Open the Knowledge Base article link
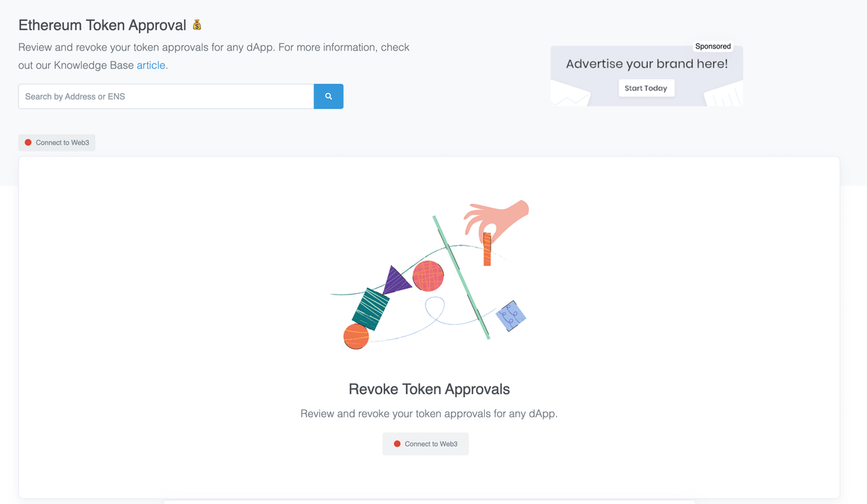Screen dimensions: 867x504 151,65
